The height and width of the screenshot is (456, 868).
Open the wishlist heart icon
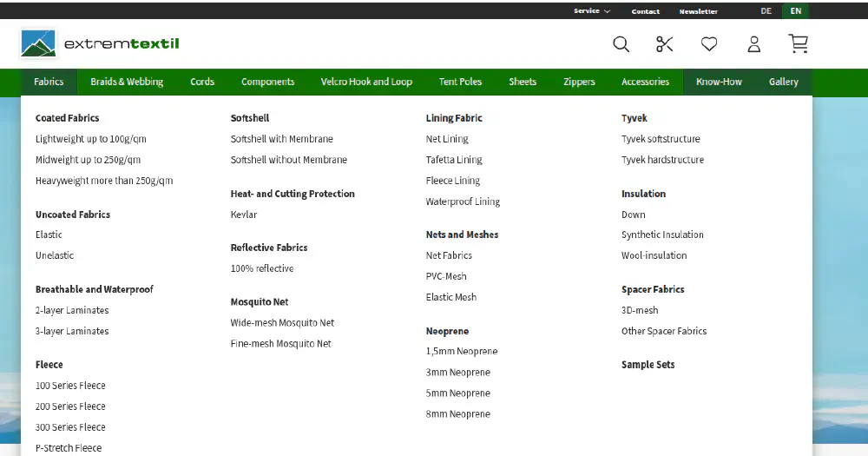709,44
